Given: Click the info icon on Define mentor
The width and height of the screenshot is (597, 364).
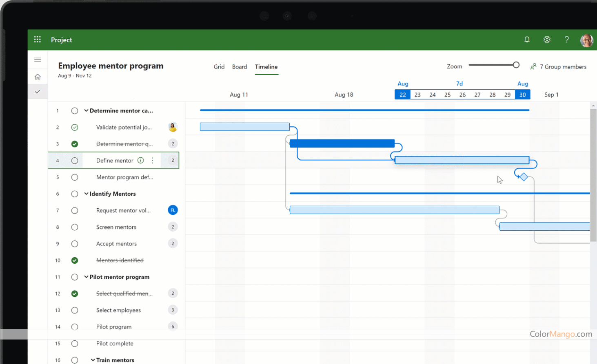Looking at the screenshot, I should pos(141,161).
